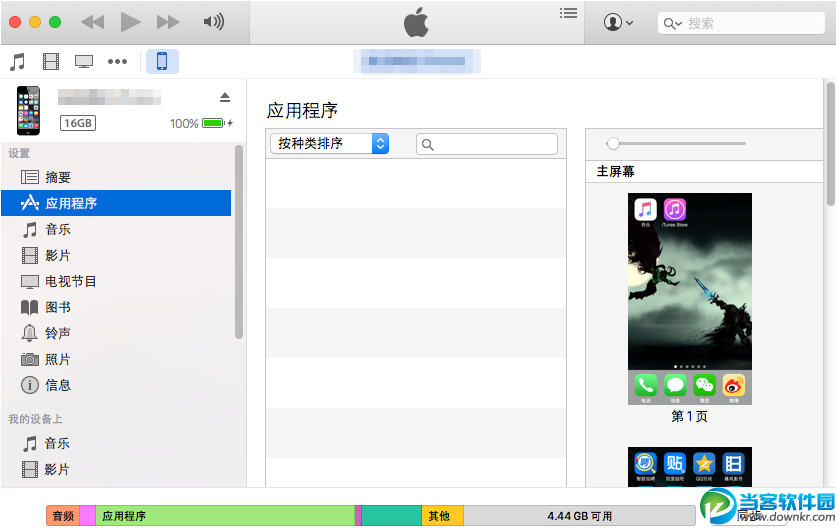Click the rewind playback button

[x=92, y=22]
